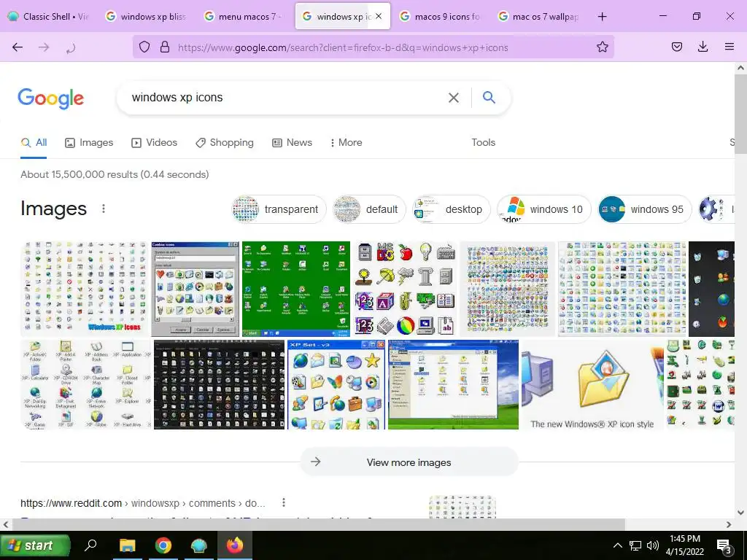Click the Firefox taskbar icon
Viewport: 747px width, 560px height.
(234, 545)
